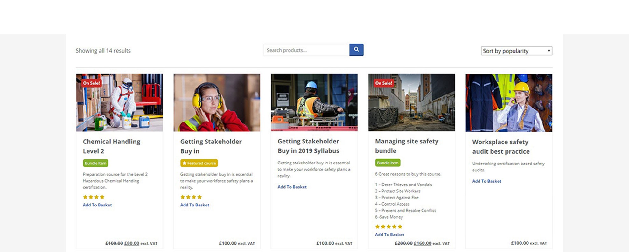This screenshot has width=644, height=252.
Task: Click the '3 – Protect Against Fire' line
Action: pyautogui.click(x=397, y=198)
